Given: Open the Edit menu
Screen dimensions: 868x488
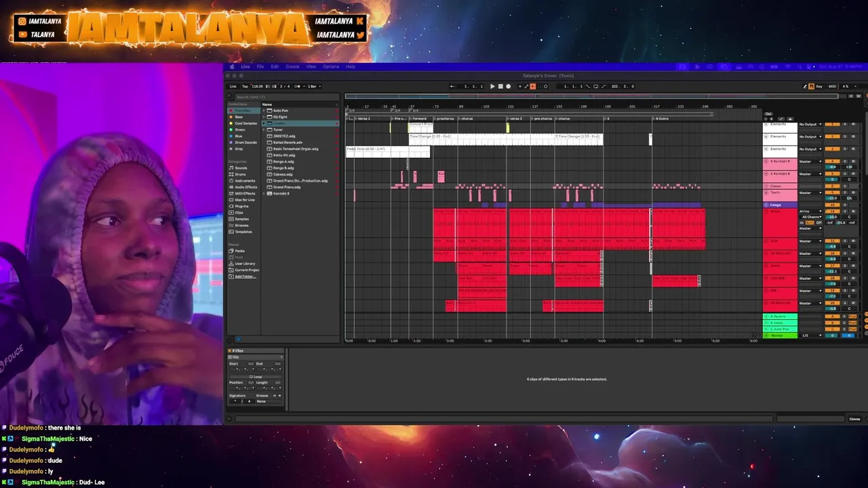Looking at the screenshot, I should click(x=275, y=66).
